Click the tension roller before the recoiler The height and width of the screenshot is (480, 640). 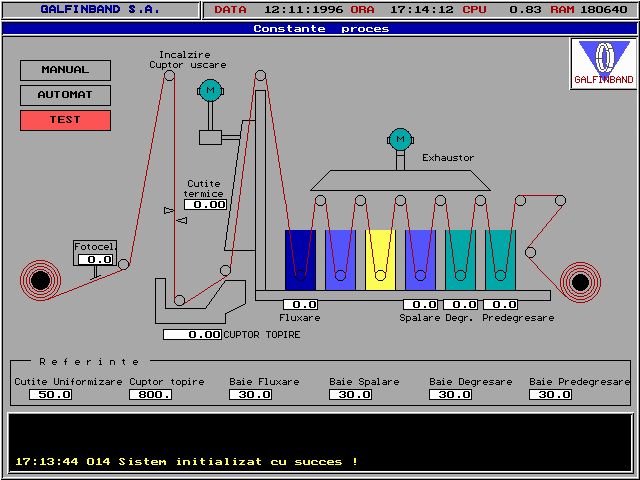pos(531,253)
